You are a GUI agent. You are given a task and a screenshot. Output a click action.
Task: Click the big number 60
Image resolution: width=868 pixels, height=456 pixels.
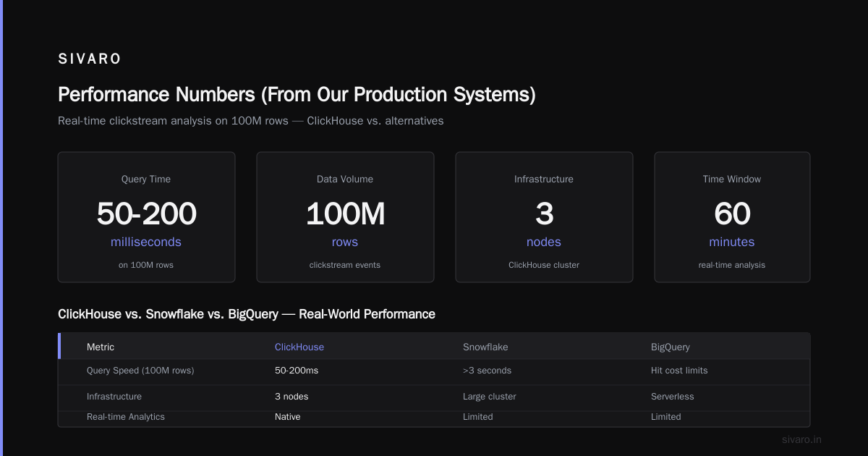pos(732,214)
